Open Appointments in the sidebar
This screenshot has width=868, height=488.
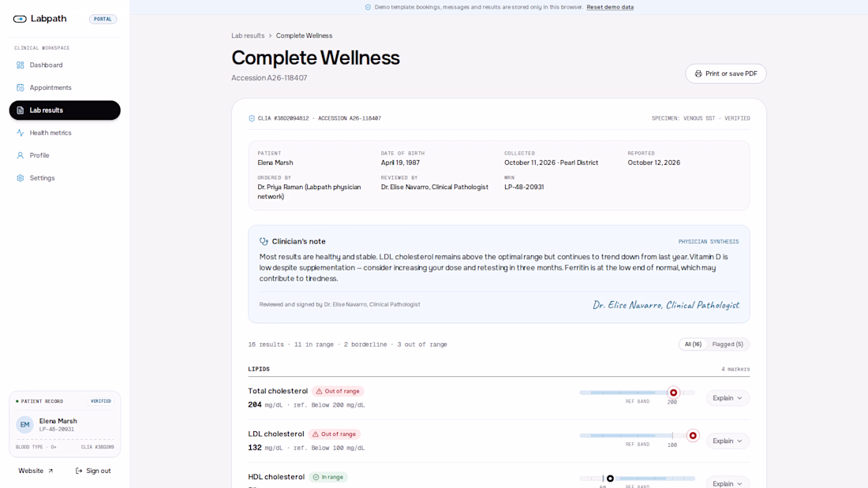[65, 88]
